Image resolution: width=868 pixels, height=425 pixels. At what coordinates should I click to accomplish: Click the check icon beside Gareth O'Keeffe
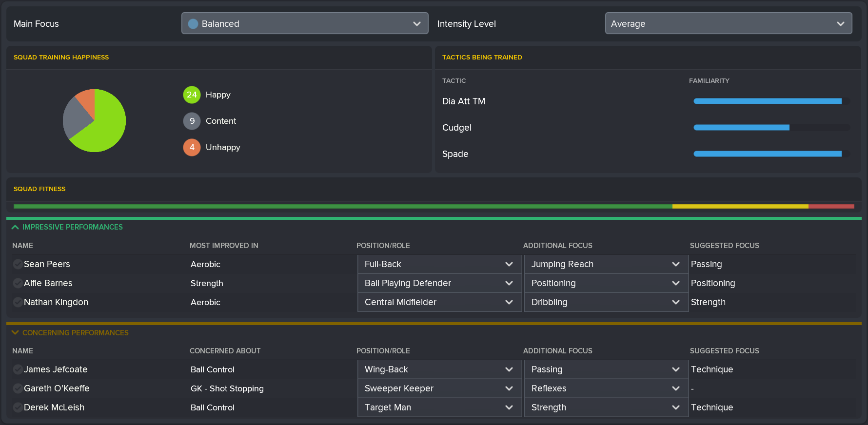[x=18, y=388]
